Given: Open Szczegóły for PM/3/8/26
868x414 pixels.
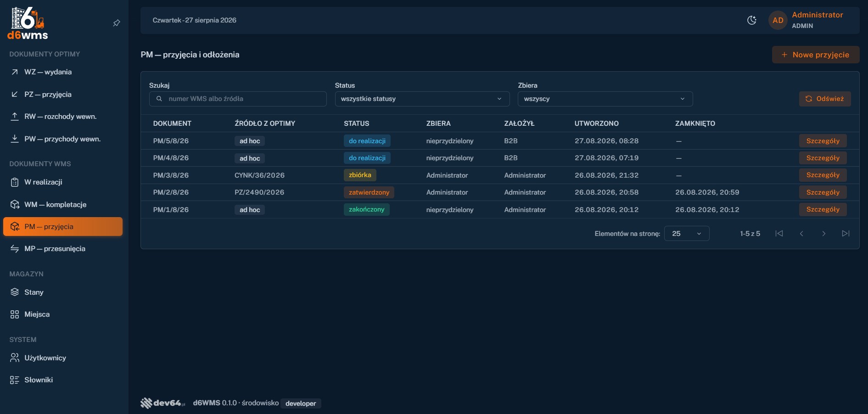Looking at the screenshot, I should 823,175.
